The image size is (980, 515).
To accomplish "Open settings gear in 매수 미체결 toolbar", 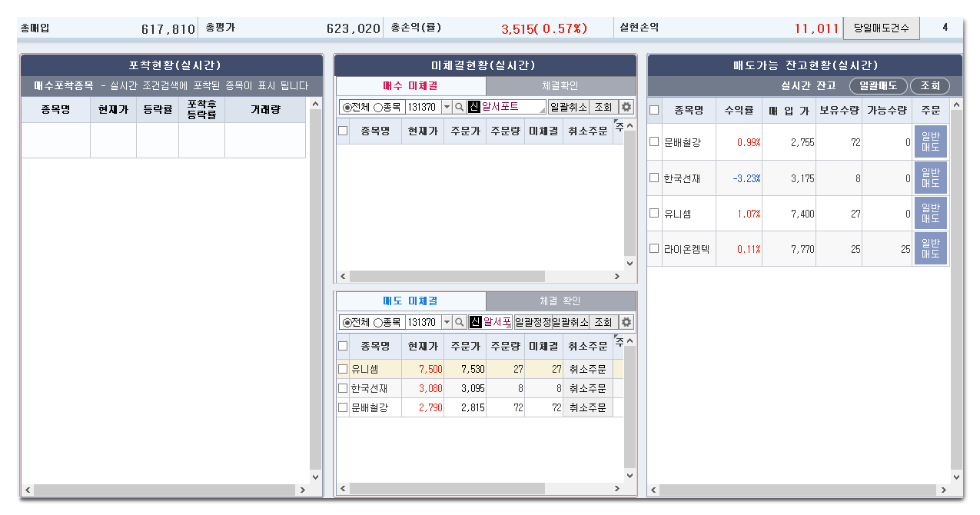I will (626, 107).
